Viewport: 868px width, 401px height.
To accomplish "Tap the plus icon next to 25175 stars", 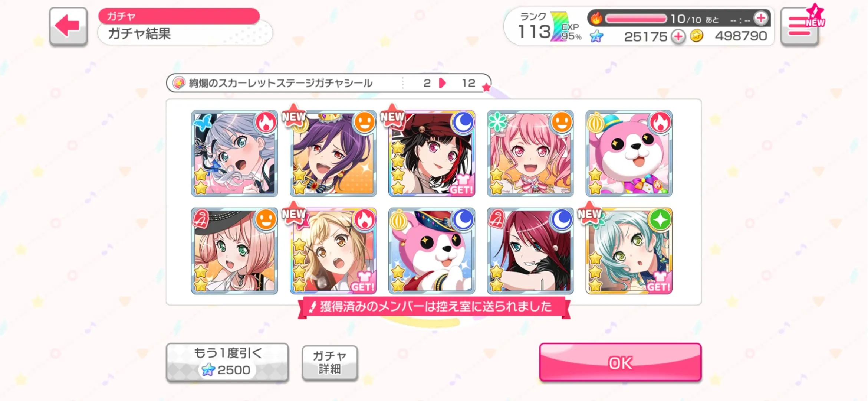I will 678,36.
